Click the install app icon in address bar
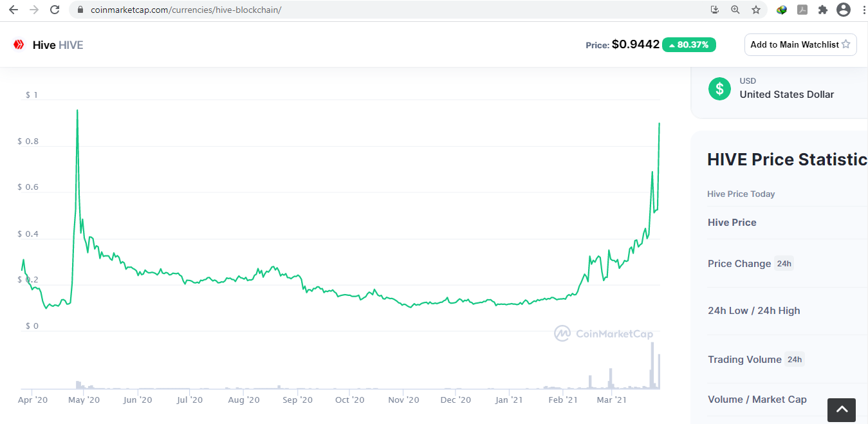This screenshot has height=424, width=868. (715, 10)
